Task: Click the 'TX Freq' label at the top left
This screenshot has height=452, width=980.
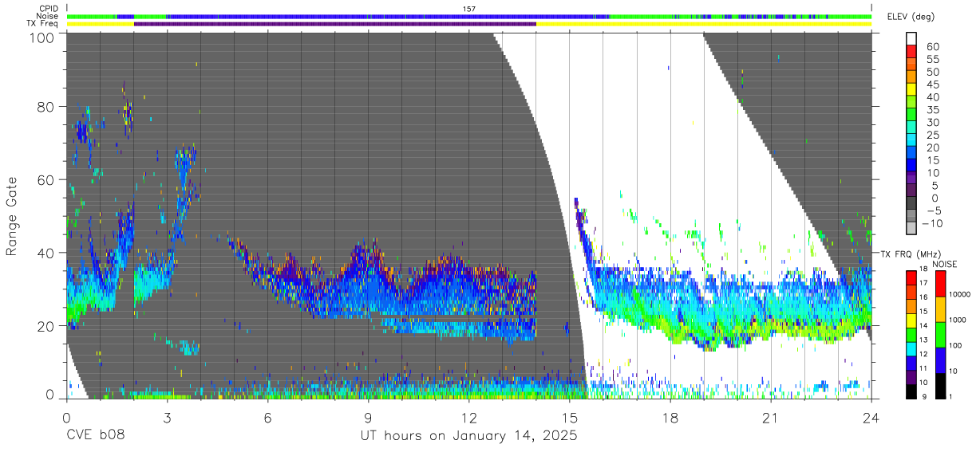Action: point(43,23)
